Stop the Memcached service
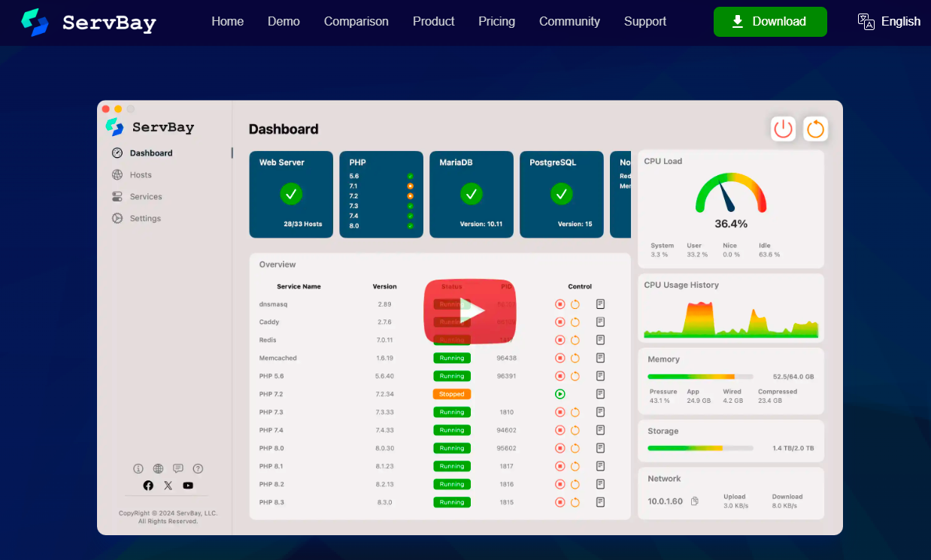 click(x=560, y=359)
